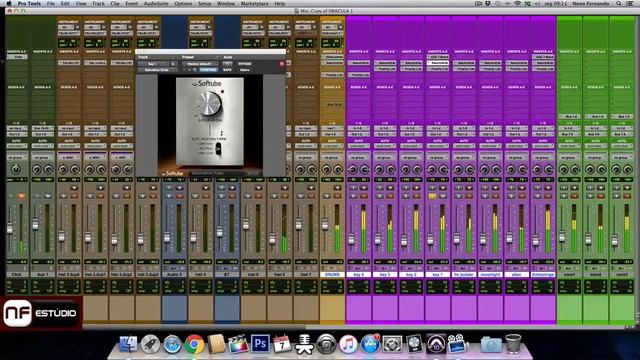
Task: Click the red target button in plugin header
Action: 282,64
